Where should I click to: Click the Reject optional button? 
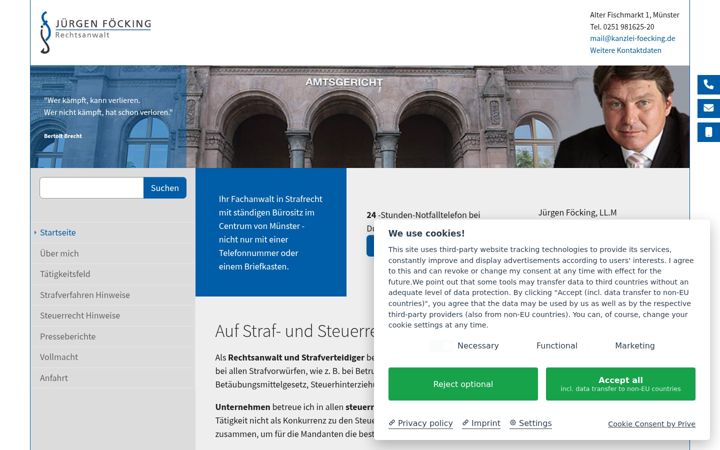[463, 384]
